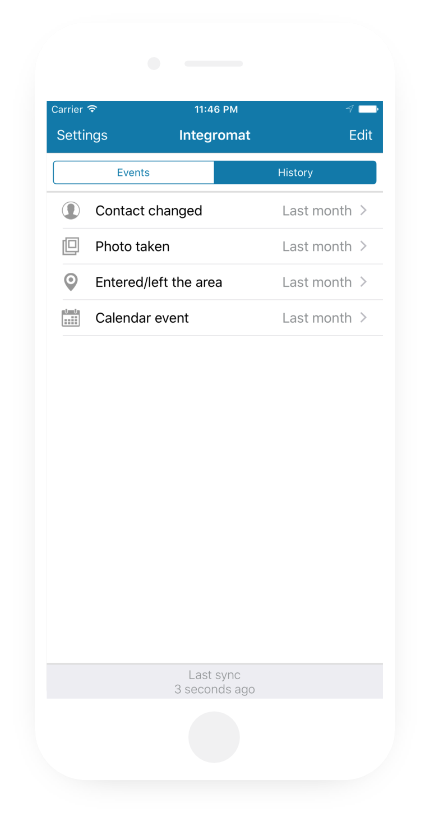Screen dimensions: 430x823
Task: Expand Calendar event row chevron
Action: click(x=363, y=318)
